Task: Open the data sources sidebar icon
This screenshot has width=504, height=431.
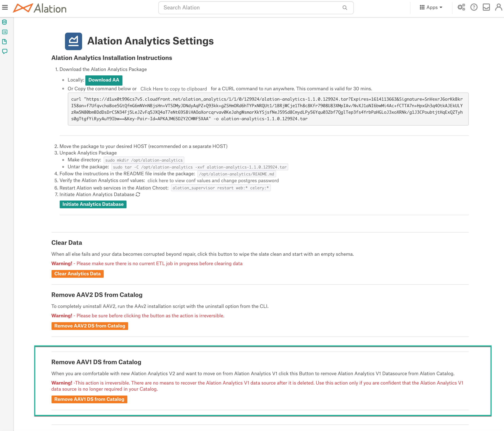Action: point(4,22)
